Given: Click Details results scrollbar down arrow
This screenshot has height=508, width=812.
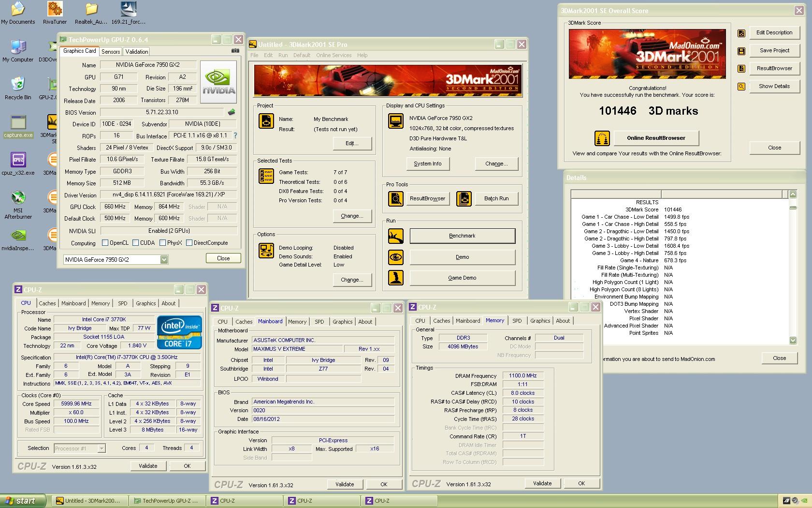Looking at the screenshot, I should point(793,340).
